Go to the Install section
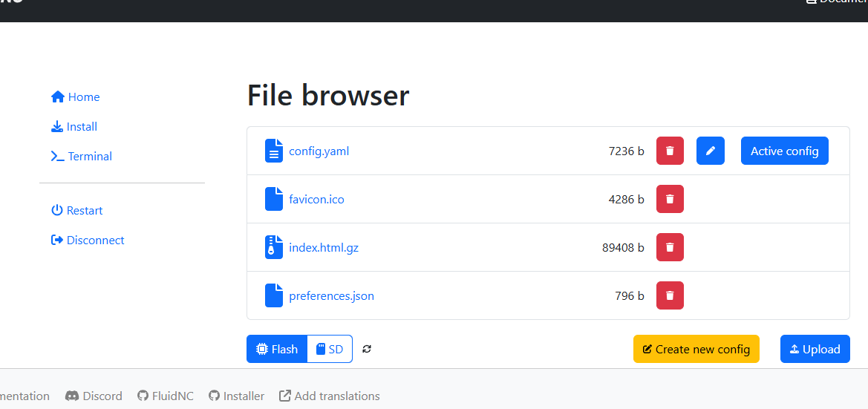868x409 pixels. pos(74,127)
